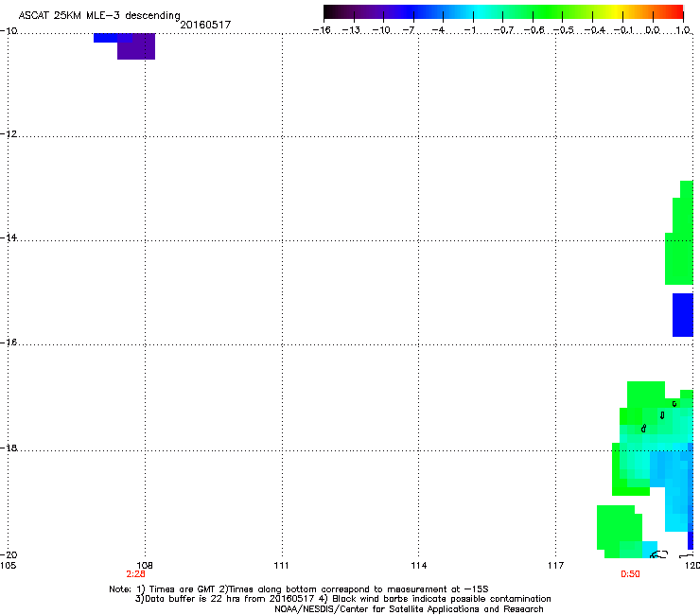
Task: Click the NOAA/NESDIS credit line
Action: click(x=409, y=609)
